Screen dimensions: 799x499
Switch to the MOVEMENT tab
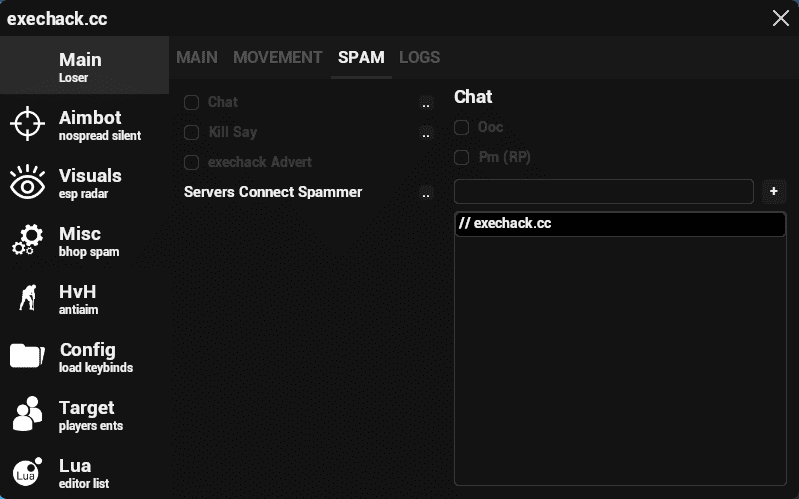tap(278, 58)
